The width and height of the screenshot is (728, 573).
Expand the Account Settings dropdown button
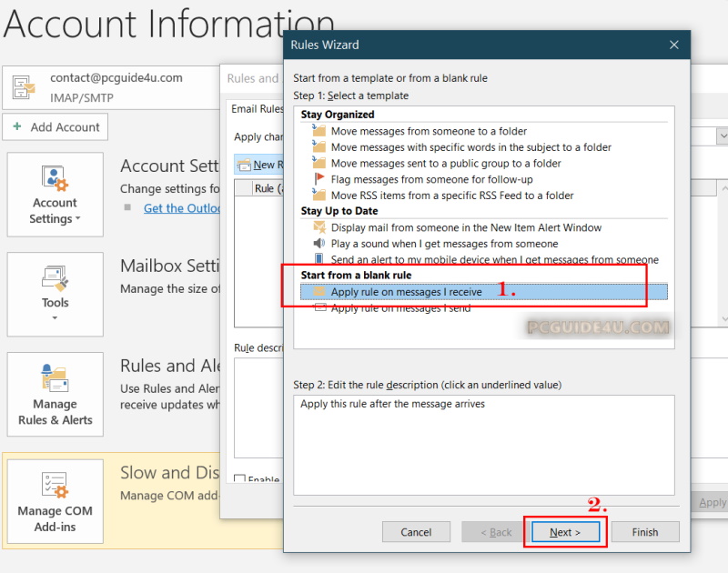[55, 195]
